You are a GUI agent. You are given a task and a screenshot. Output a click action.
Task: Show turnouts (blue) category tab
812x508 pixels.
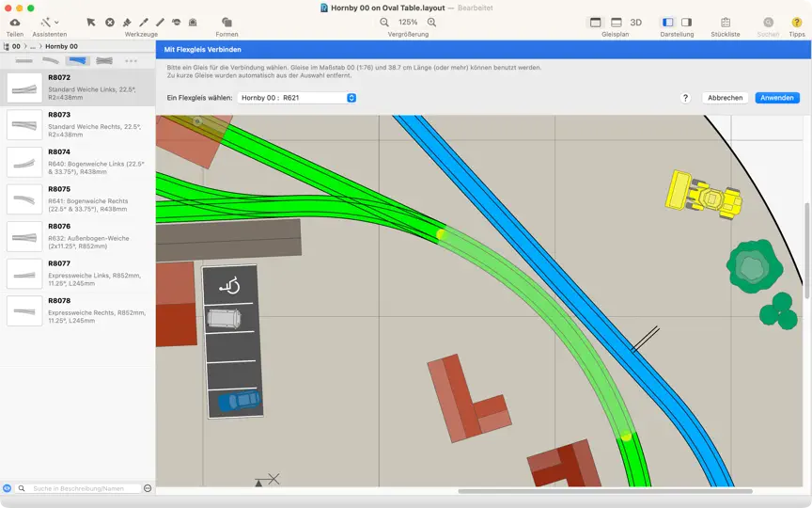(77, 60)
